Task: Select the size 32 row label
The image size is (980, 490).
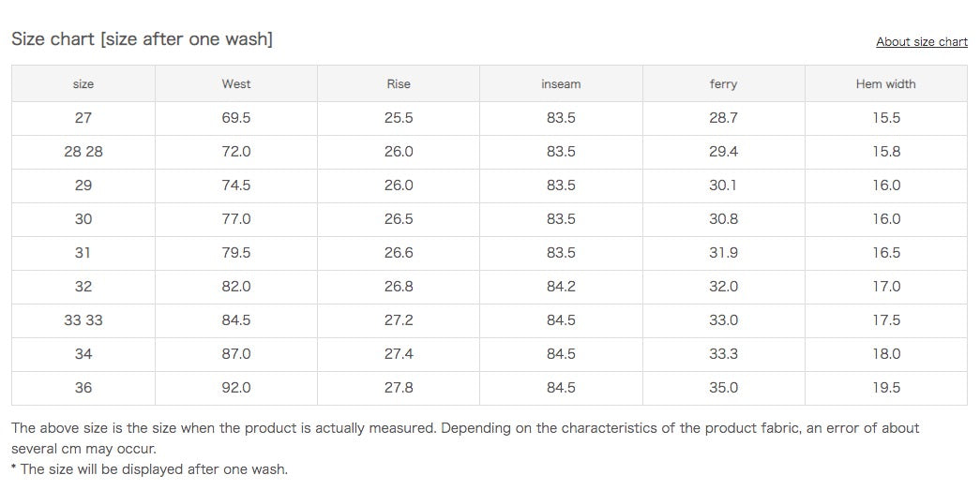Action: coord(83,287)
